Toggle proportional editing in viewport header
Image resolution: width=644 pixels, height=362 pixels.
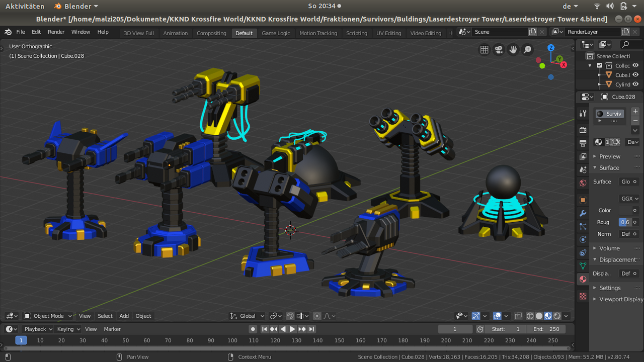click(x=317, y=316)
